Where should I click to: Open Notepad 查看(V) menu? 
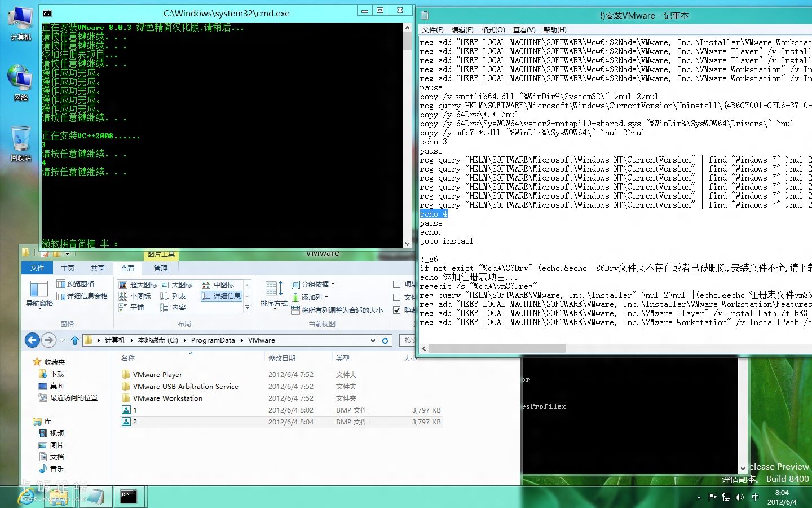point(524,30)
